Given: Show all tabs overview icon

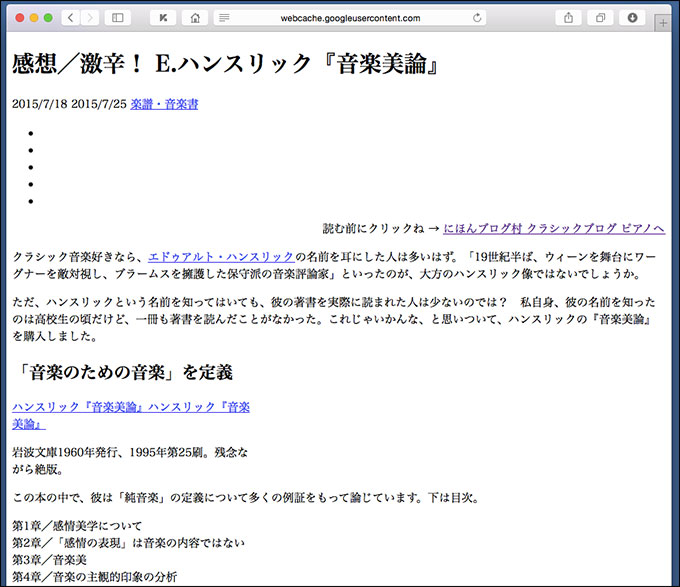Looking at the screenshot, I should [601, 18].
